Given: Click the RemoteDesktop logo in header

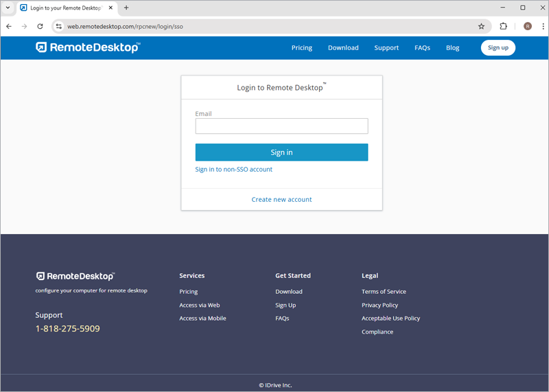Looking at the screenshot, I should (x=88, y=47).
